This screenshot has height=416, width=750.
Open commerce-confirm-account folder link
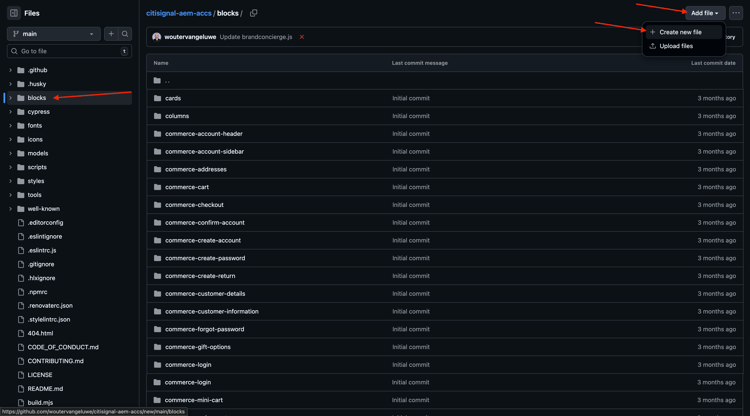205,223
